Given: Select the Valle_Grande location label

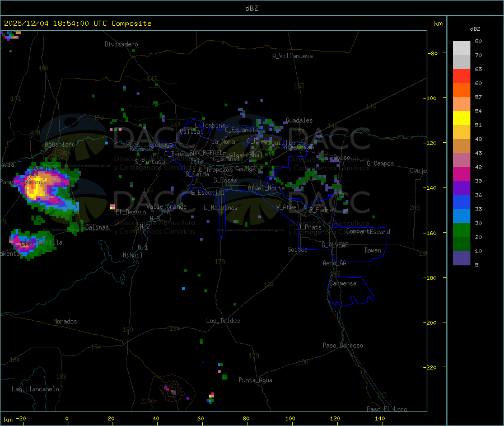Looking at the screenshot, I should [x=166, y=207].
